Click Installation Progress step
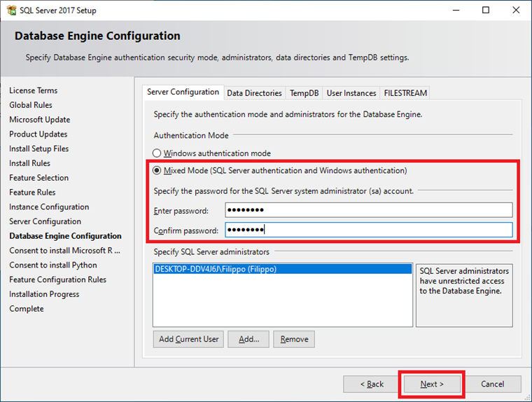 click(44, 294)
